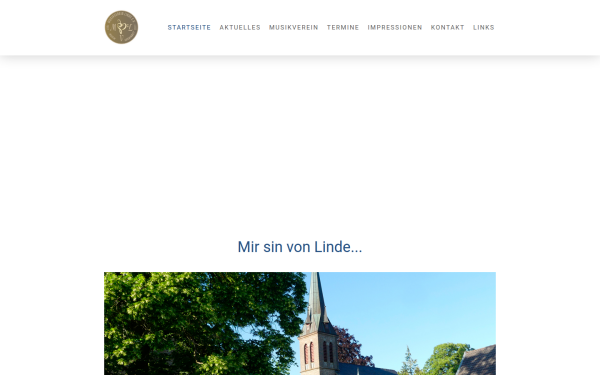Viewport: 600px width, 375px height.
Task: Open the Impressionen page
Action: [395, 28]
